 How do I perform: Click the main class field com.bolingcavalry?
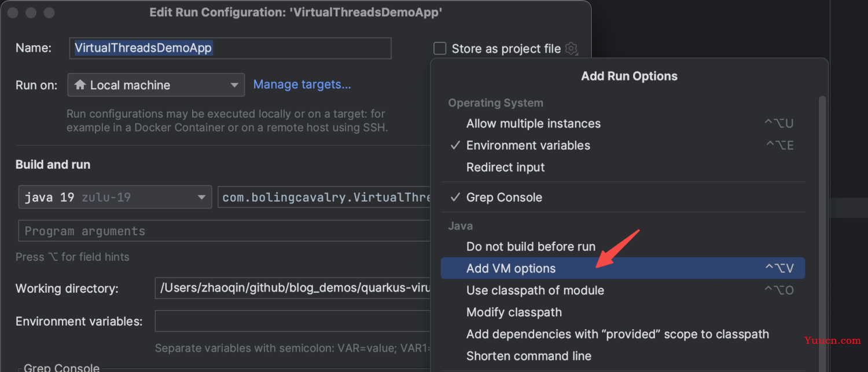tap(324, 197)
